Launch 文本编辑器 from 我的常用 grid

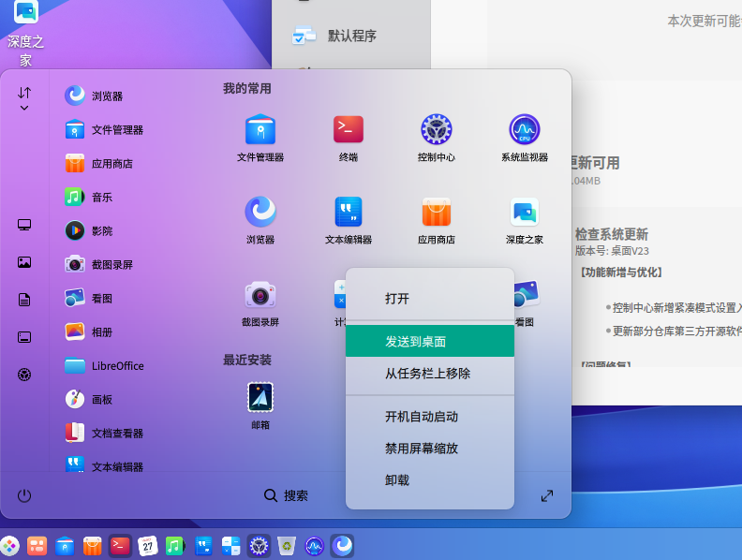pos(349,220)
